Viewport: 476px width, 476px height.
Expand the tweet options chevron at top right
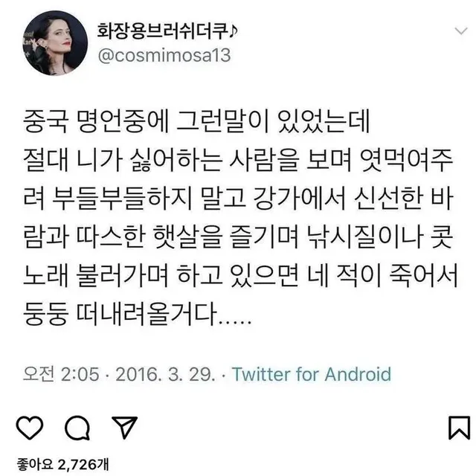[461, 31]
